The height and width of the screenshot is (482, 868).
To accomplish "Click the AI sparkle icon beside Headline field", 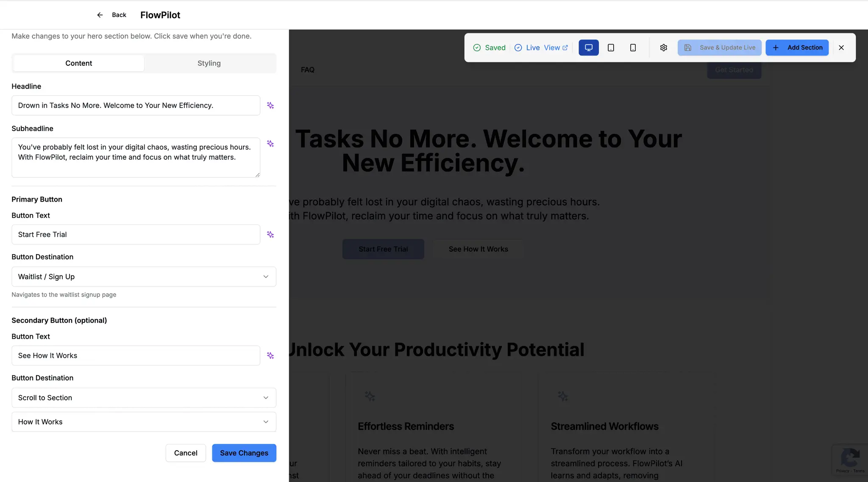I will pos(270,105).
